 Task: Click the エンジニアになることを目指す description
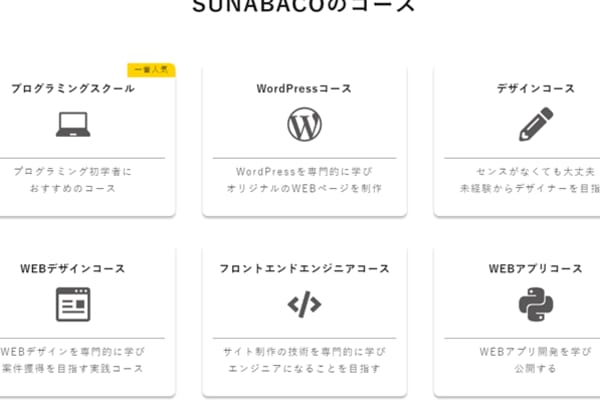point(304,368)
